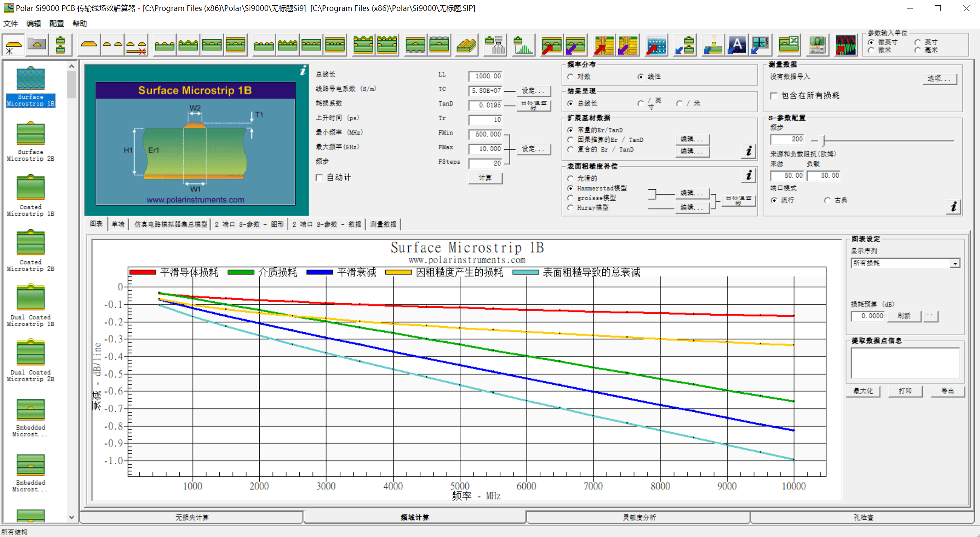
Task: Open the 配置 menu
Action: pyautogui.click(x=56, y=23)
